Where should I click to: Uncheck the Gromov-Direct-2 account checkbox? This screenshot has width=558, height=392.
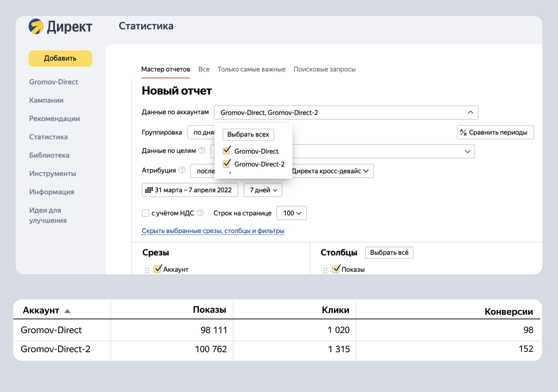pos(227,164)
